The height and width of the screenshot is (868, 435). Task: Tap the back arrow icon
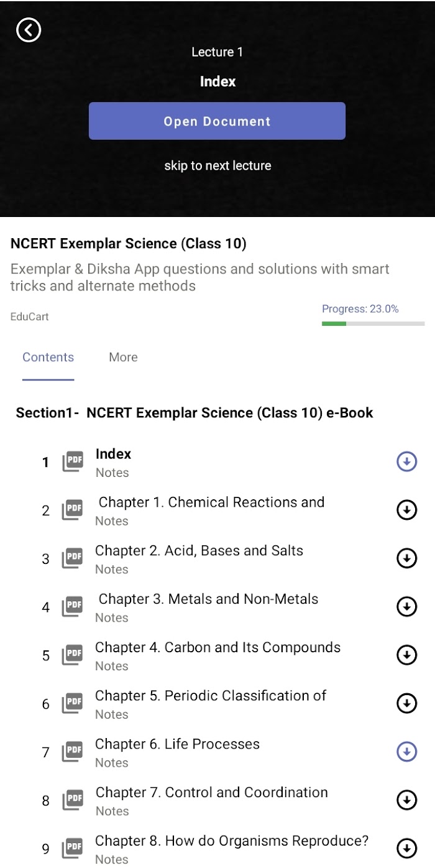tap(29, 30)
